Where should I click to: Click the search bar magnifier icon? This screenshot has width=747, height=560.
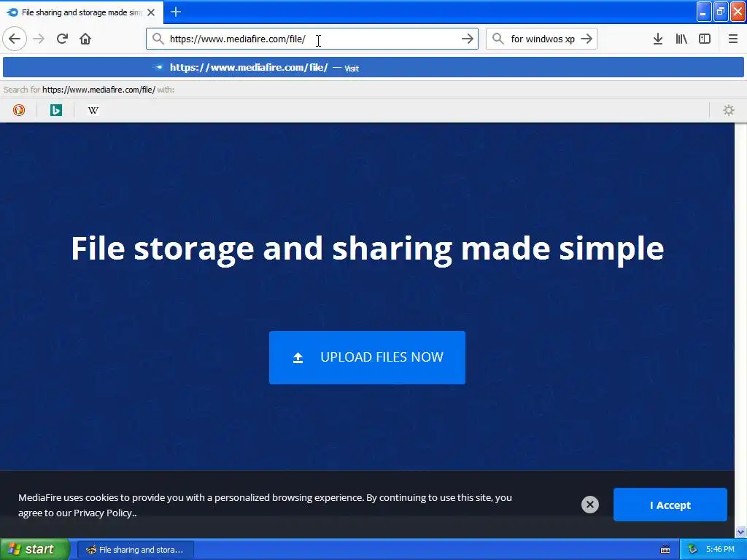498,39
